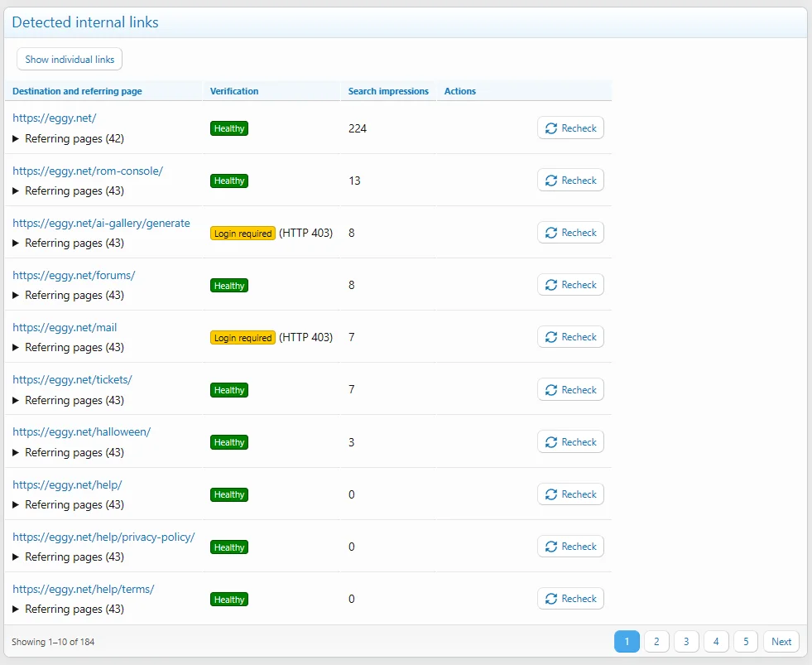Click the Search impressions column header
The height and width of the screenshot is (665, 812).
click(x=388, y=91)
